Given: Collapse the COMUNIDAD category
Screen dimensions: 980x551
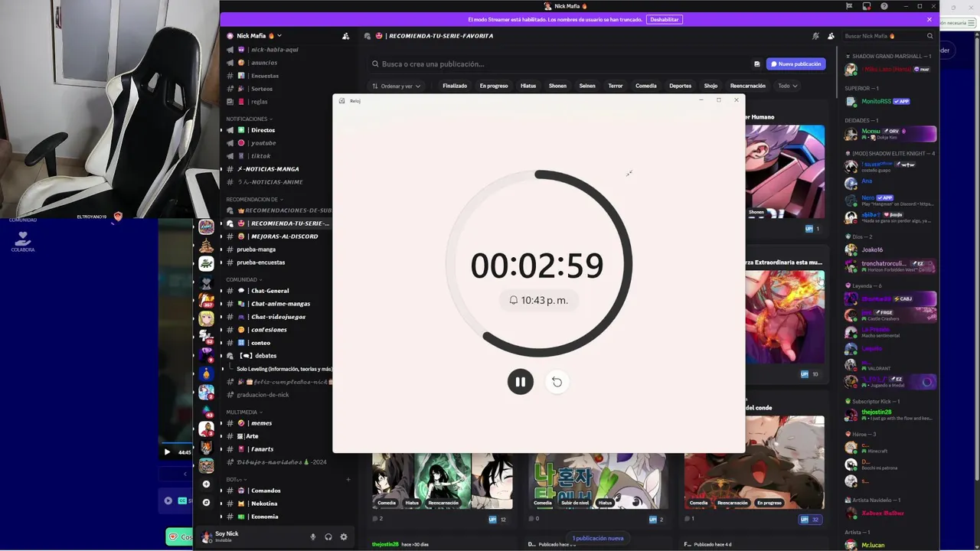Looking at the screenshot, I should click(x=243, y=280).
